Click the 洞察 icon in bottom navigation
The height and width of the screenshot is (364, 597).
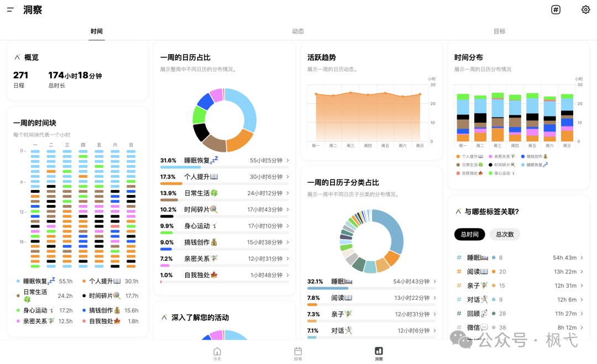point(379,352)
